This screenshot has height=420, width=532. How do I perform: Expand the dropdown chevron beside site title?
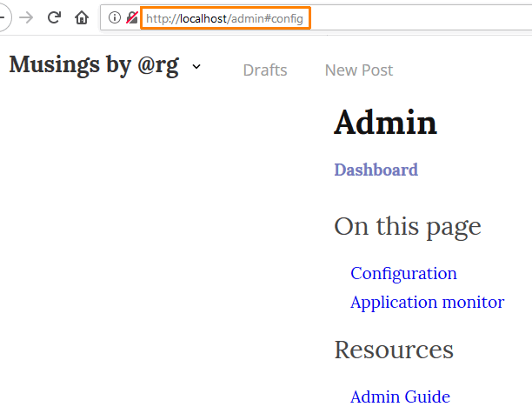pos(196,67)
